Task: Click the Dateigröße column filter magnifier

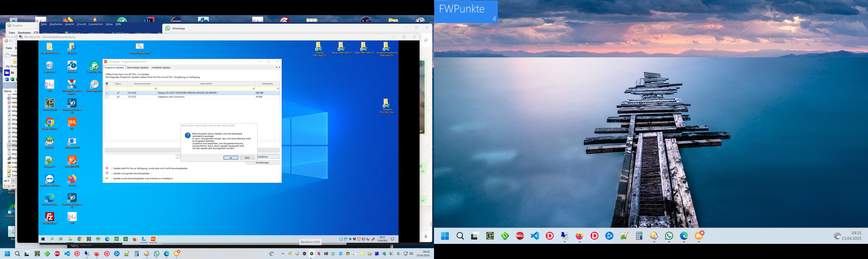Action: [278, 89]
